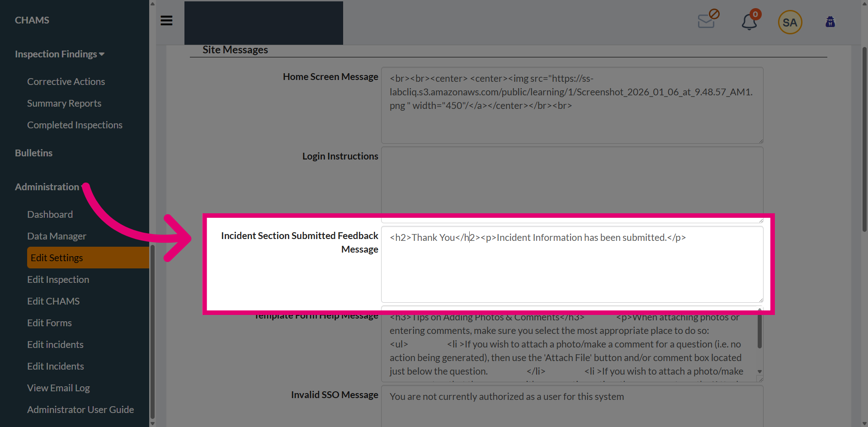
Task: Collapse the Administration section
Action: click(47, 187)
